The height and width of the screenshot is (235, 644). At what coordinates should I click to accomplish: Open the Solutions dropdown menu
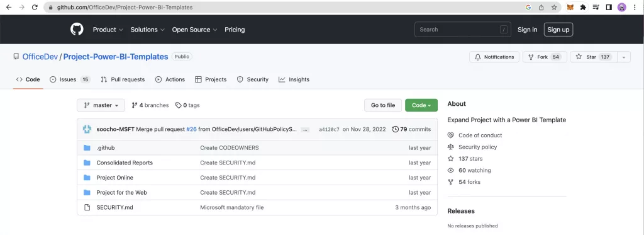(x=148, y=30)
